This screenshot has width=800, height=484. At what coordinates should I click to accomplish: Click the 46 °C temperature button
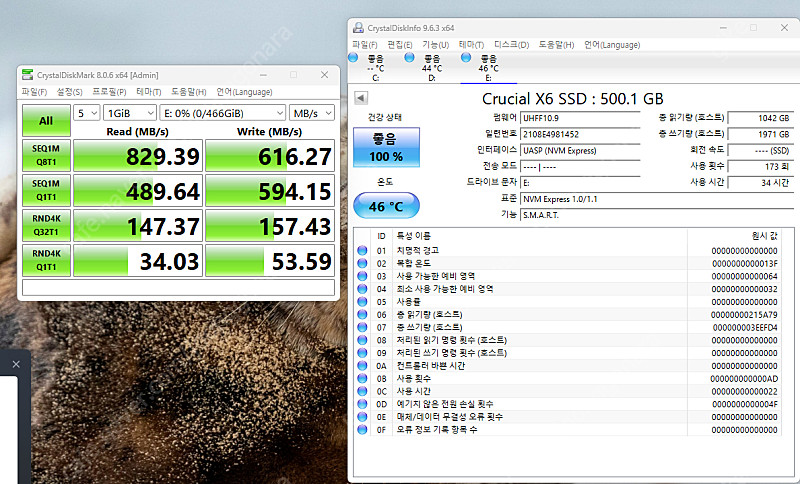click(386, 206)
